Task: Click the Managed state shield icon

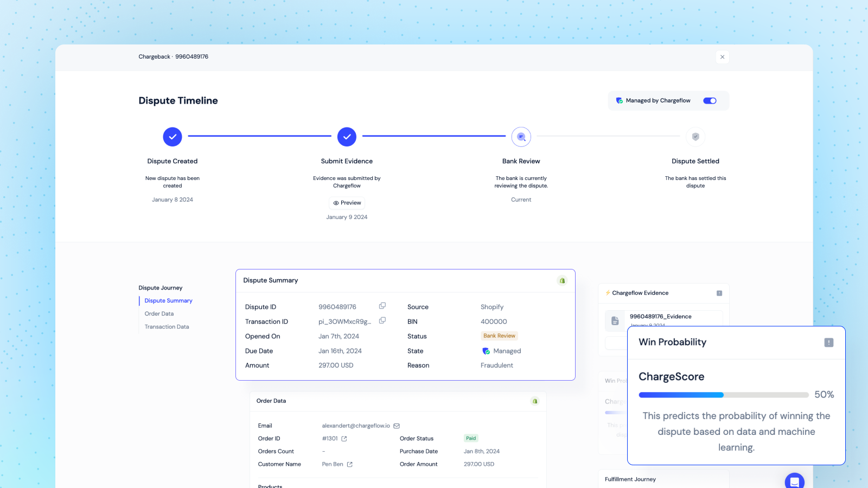Action: coord(486,351)
